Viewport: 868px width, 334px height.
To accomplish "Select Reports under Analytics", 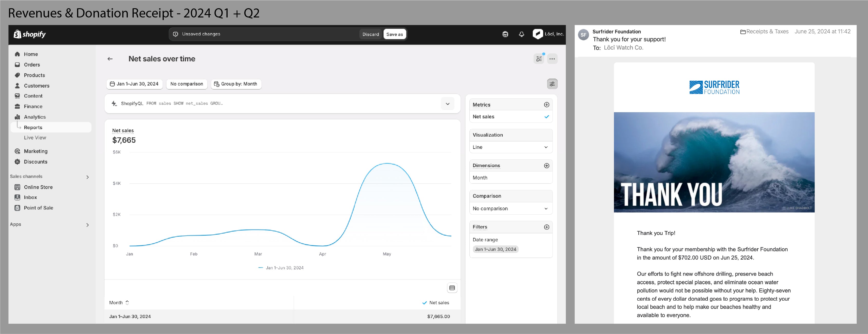I will (x=51, y=127).
